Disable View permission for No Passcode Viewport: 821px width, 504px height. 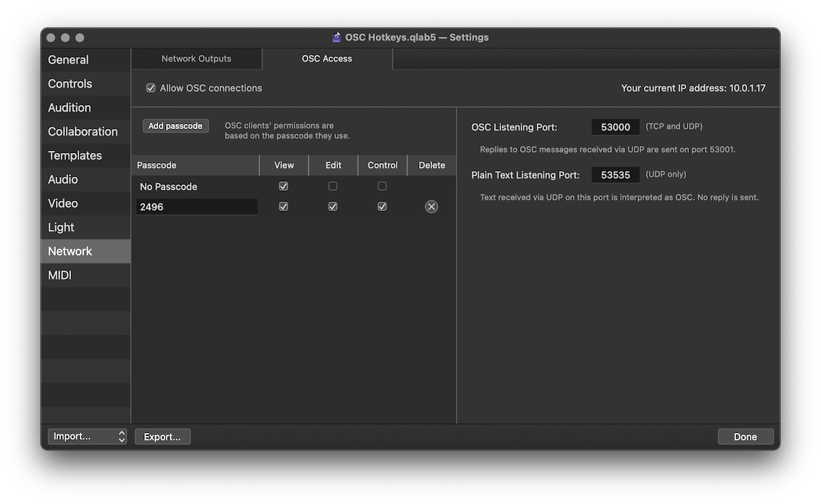pyautogui.click(x=284, y=186)
